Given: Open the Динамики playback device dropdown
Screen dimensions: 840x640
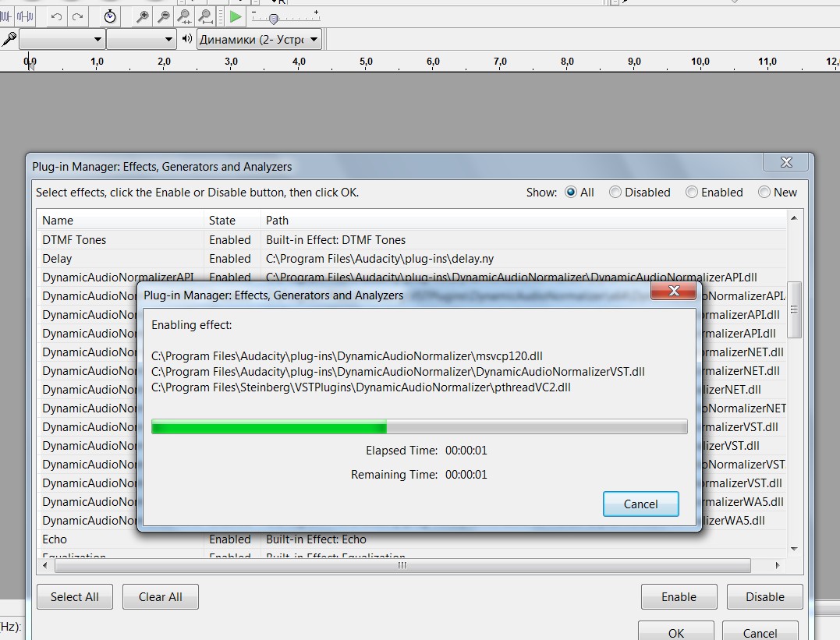Looking at the screenshot, I should tap(259, 39).
